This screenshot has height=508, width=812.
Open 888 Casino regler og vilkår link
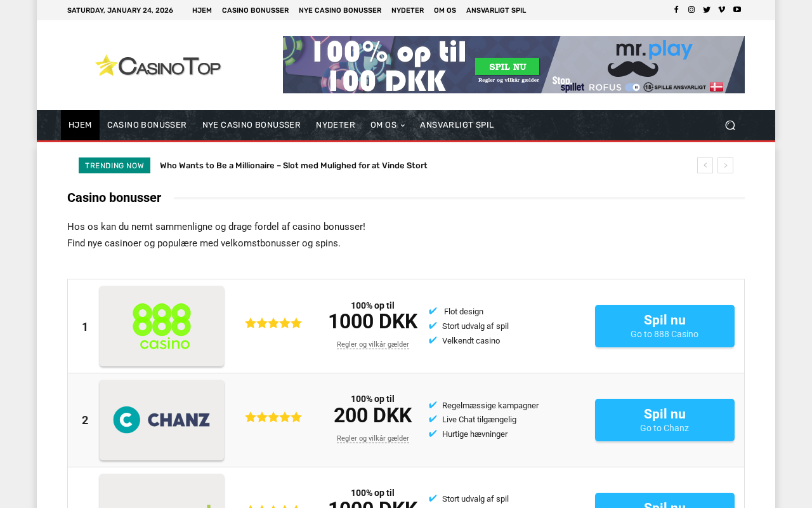coord(373,344)
